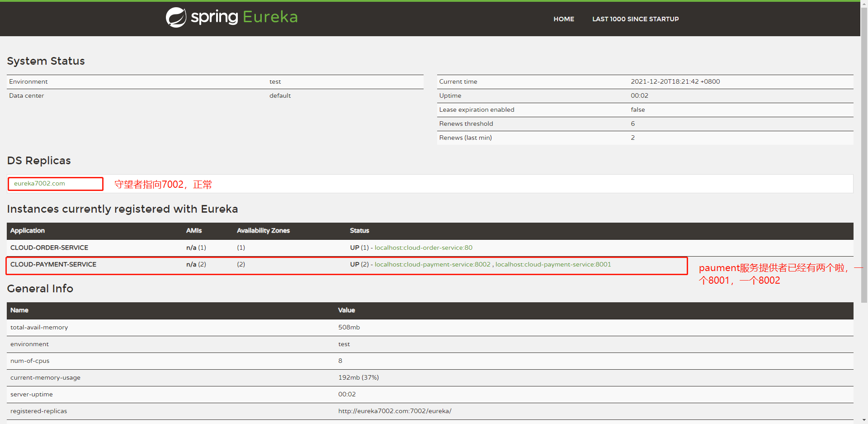The height and width of the screenshot is (424, 868).
Task: Open LAST 1000 SINCE STARTUP page
Action: pyautogui.click(x=635, y=19)
